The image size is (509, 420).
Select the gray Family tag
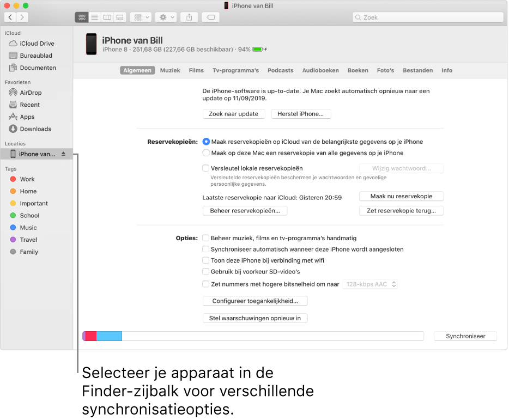(x=24, y=252)
